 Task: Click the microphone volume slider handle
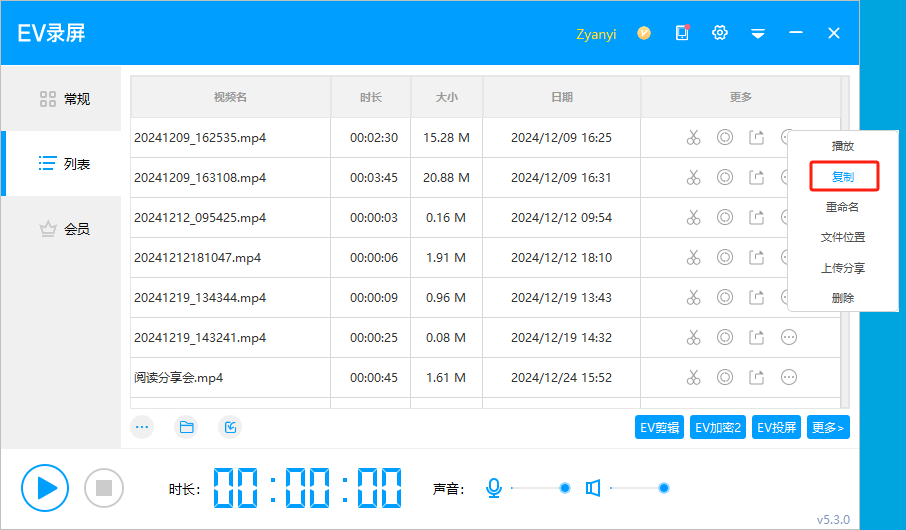pyautogui.click(x=565, y=488)
